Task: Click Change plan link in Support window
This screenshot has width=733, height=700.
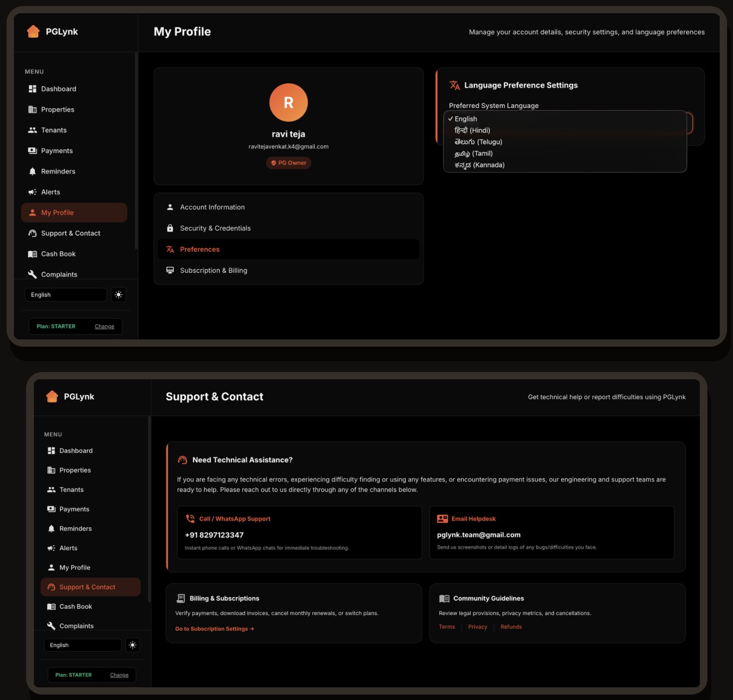Action: pyautogui.click(x=119, y=675)
